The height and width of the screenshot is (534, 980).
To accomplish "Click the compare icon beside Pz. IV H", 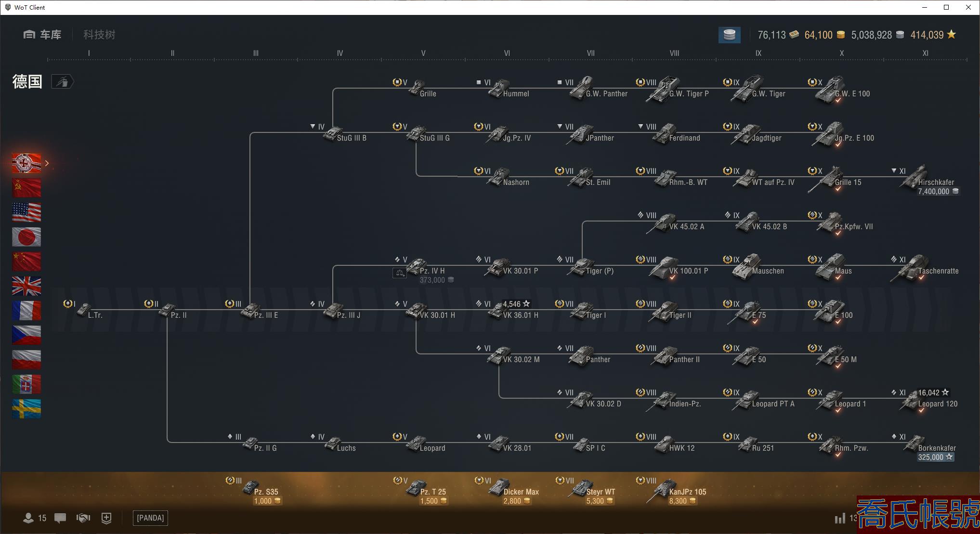I will pyautogui.click(x=400, y=274).
